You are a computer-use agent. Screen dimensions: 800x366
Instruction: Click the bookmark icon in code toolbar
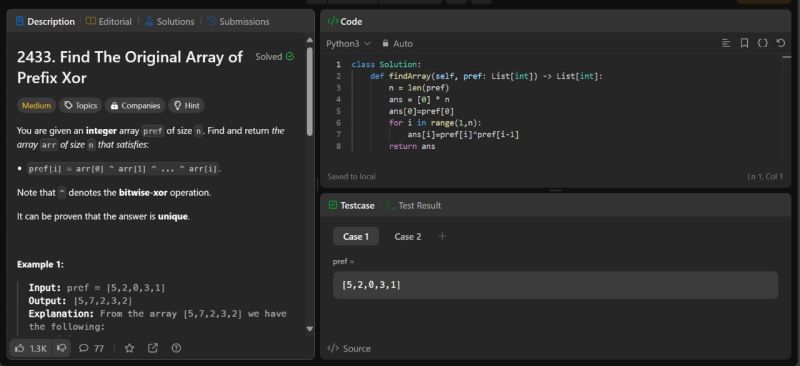coord(744,43)
